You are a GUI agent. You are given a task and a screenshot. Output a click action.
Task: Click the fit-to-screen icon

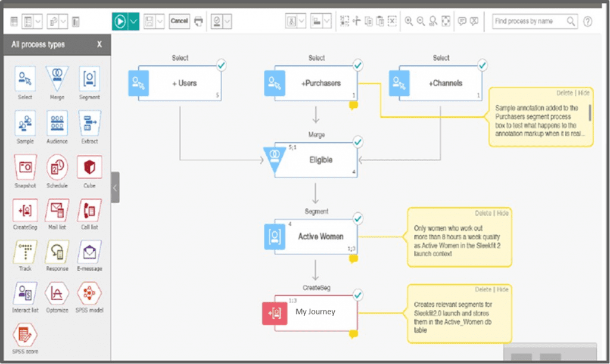(x=446, y=21)
